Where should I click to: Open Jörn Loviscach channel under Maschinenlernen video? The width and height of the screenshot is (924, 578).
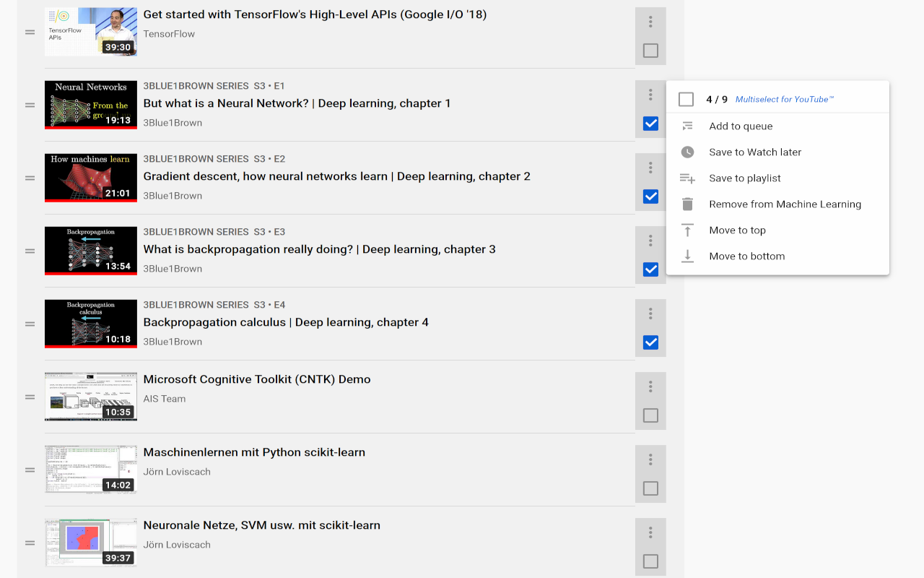pyautogui.click(x=177, y=472)
